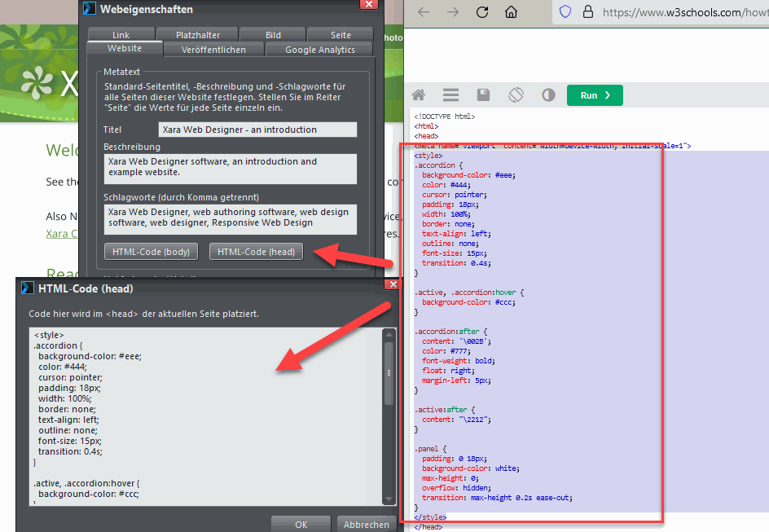Screen dimensions: 769x532
Task: Toggle the editor dark/light theme
Action: tap(548, 95)
